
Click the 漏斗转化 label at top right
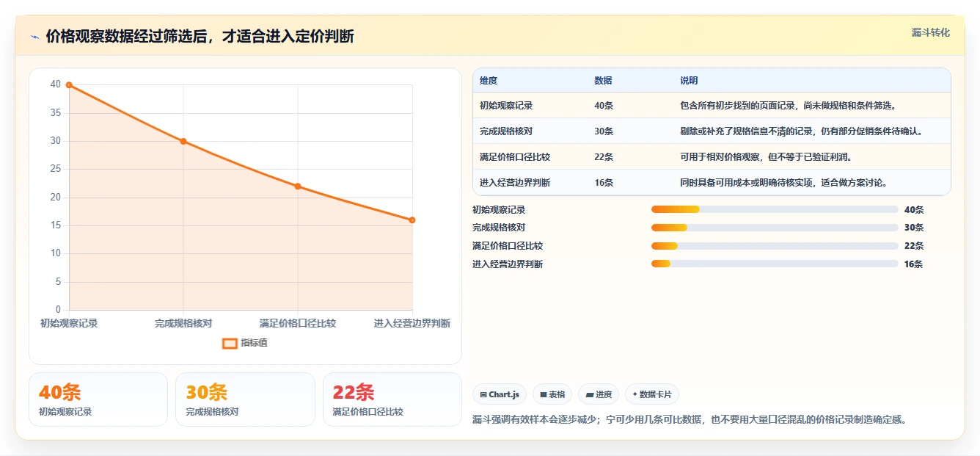click(930, 33)
